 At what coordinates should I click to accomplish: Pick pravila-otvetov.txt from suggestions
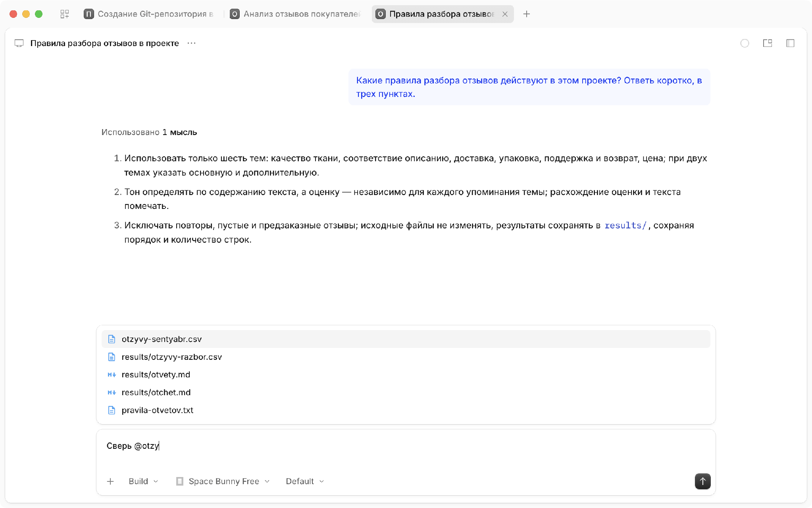coord(406,410)
